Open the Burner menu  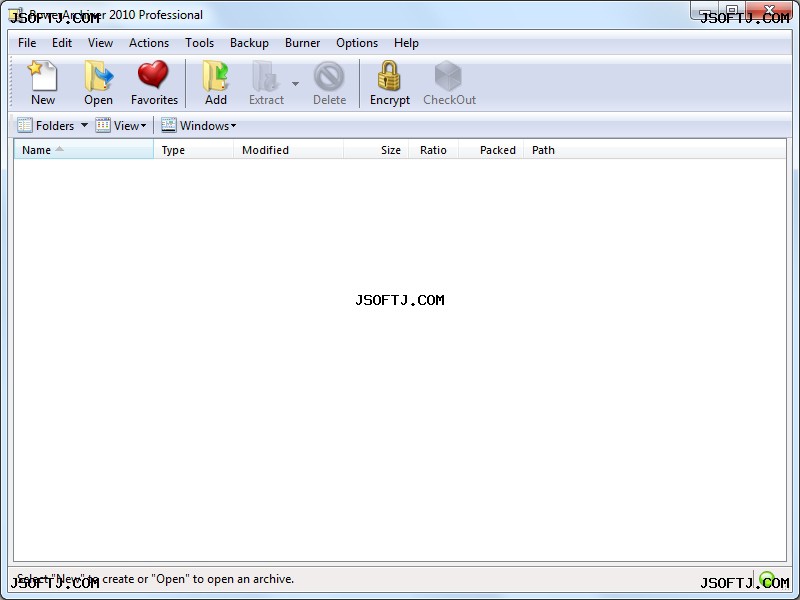pos(303,43)
